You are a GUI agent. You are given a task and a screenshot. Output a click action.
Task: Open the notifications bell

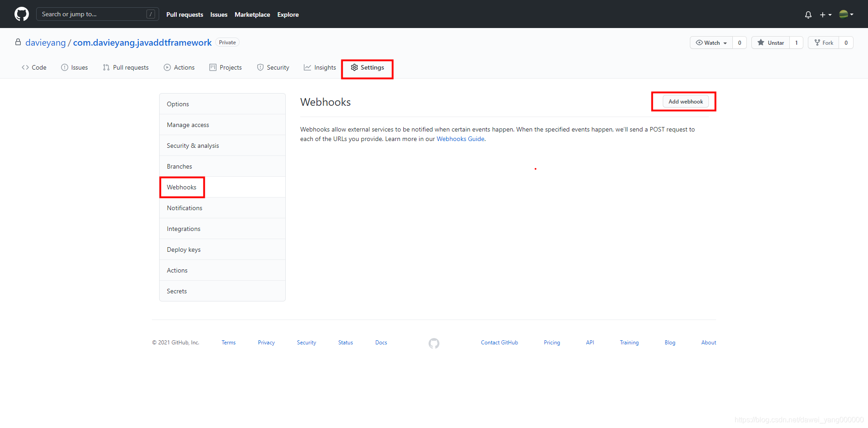pos(808,14)
